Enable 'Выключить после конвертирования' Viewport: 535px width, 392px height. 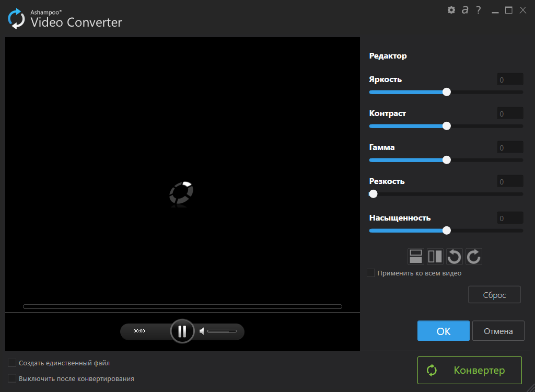click(11, 378)
